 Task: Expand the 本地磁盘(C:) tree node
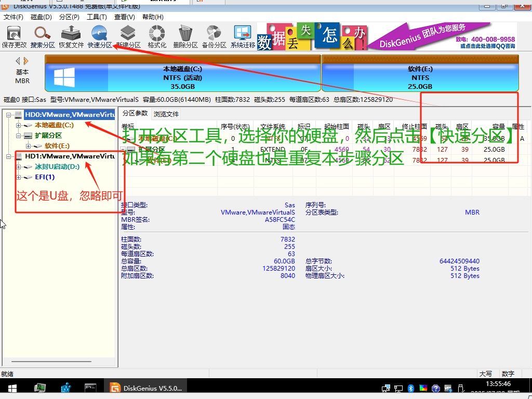[x=19, y=125]
